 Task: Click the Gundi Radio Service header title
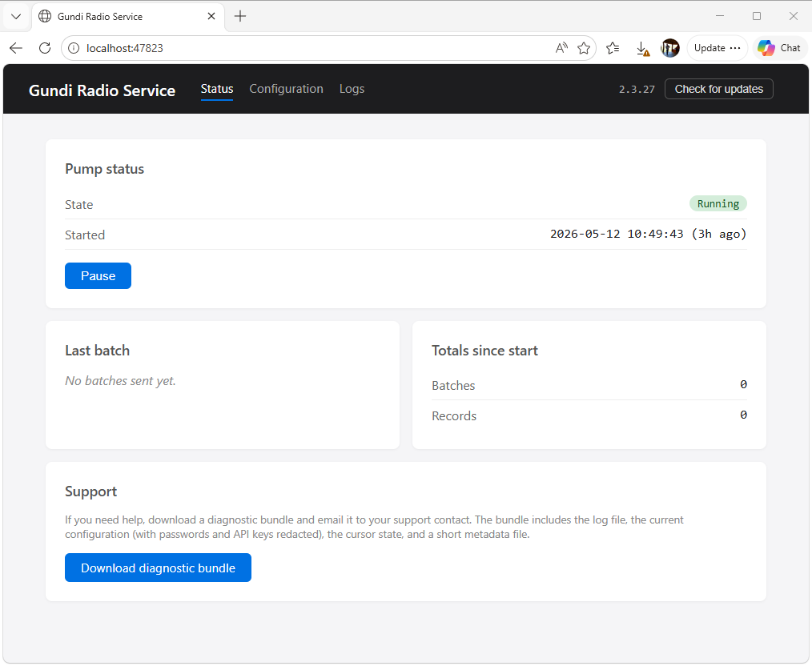(102, 90)
